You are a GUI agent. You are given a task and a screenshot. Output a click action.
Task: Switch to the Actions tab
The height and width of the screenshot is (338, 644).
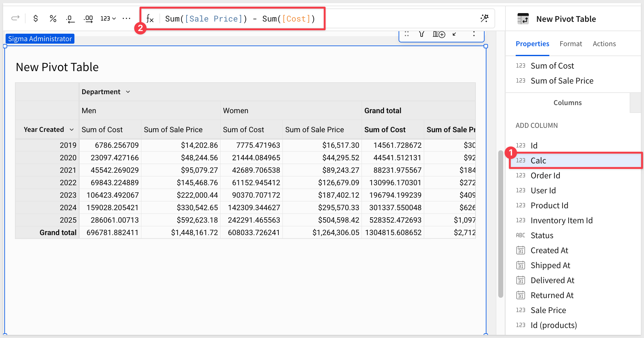click(x=604, y=44)
